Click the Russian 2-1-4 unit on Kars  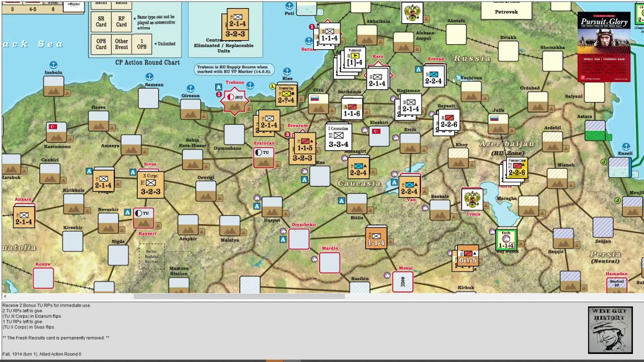coord(377,79)
